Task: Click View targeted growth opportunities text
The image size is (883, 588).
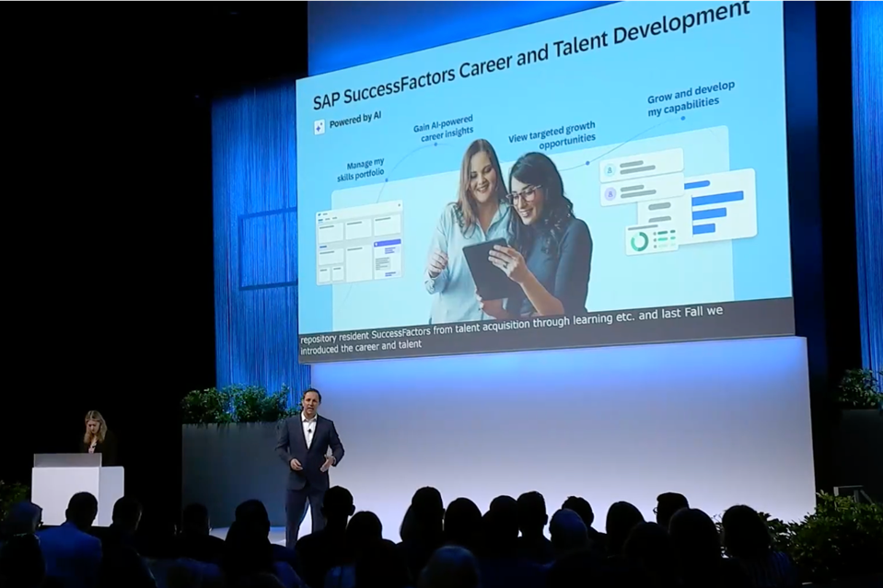Action: (552, 134)
